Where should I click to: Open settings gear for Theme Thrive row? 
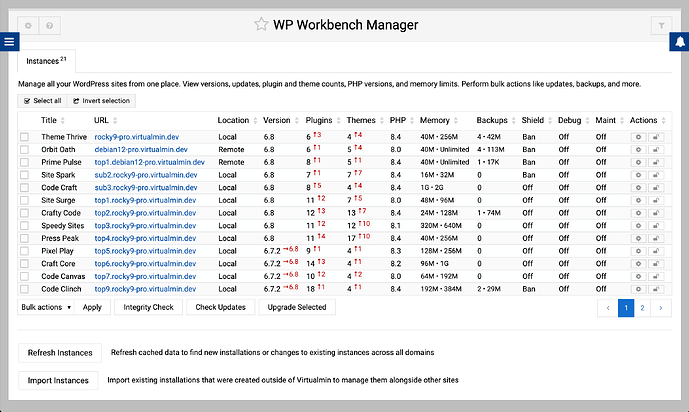click(638, 137)
